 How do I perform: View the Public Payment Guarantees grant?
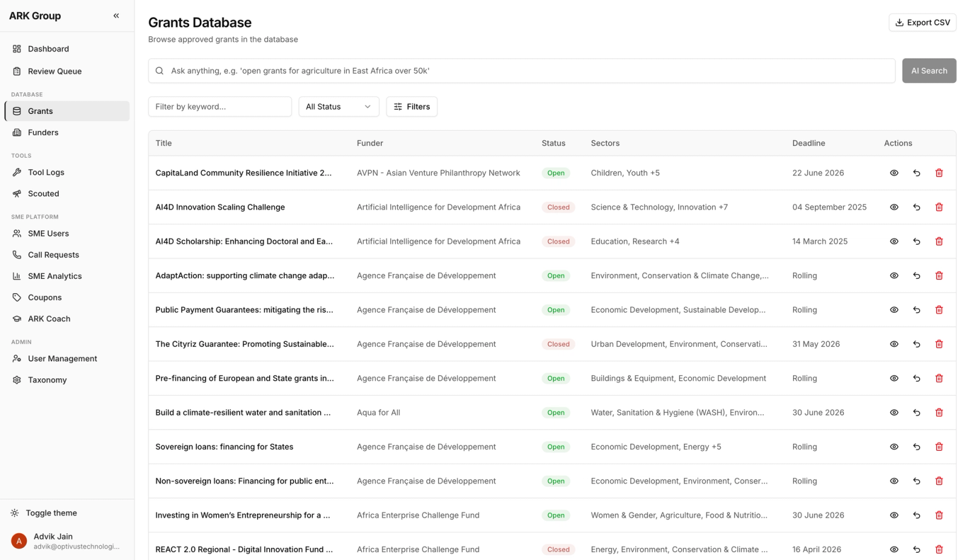point(894,310)
